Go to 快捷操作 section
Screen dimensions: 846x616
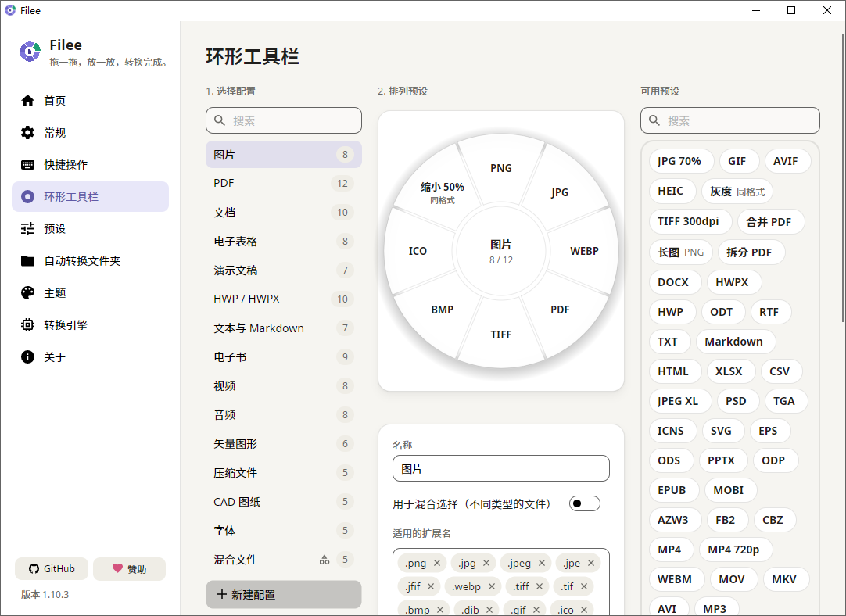pos(90,164)
